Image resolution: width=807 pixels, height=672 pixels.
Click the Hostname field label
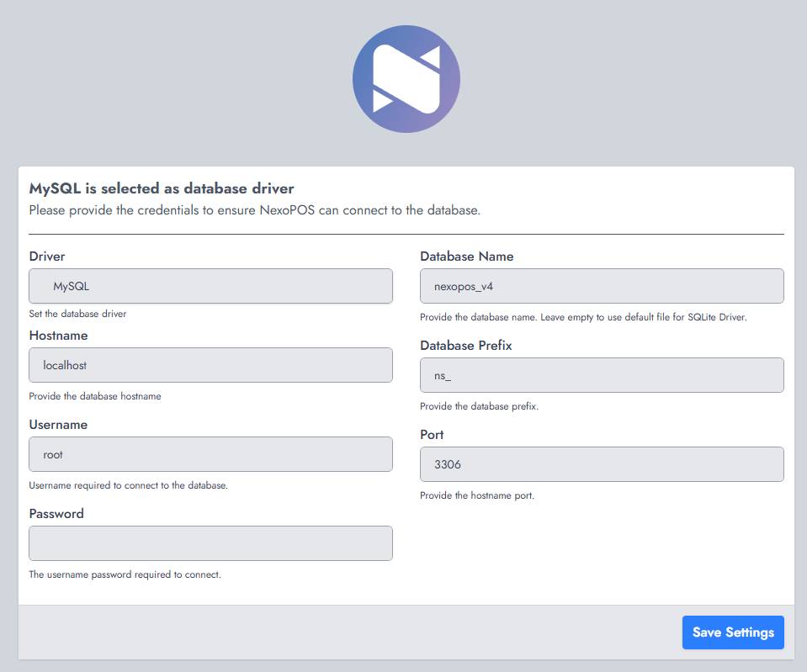tap(58, 336)
